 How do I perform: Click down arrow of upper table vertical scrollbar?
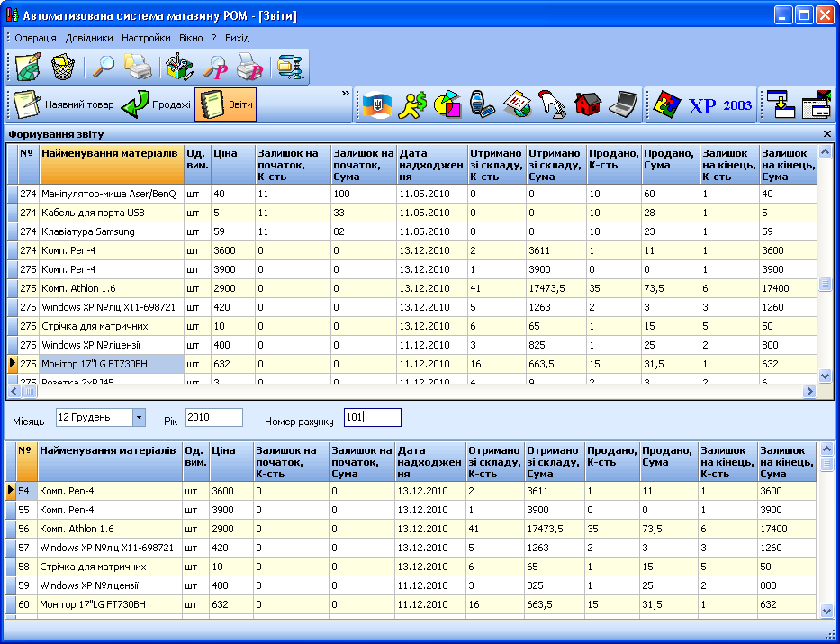click(x=826, y=376)
